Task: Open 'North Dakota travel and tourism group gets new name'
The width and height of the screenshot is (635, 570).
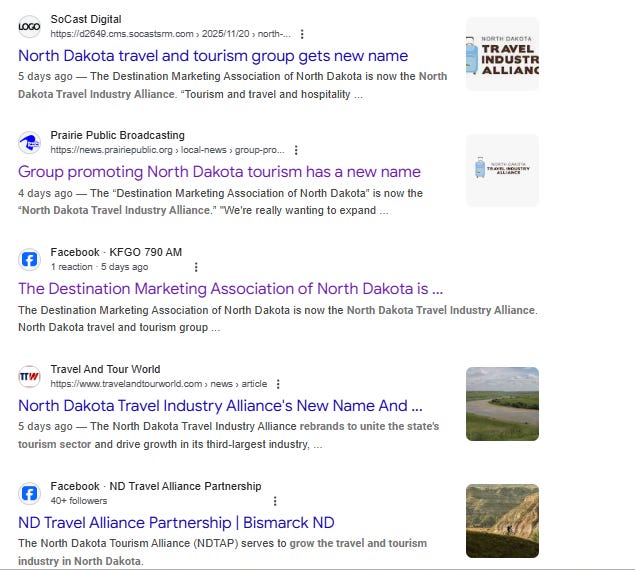Action: [x=213, y=56]
